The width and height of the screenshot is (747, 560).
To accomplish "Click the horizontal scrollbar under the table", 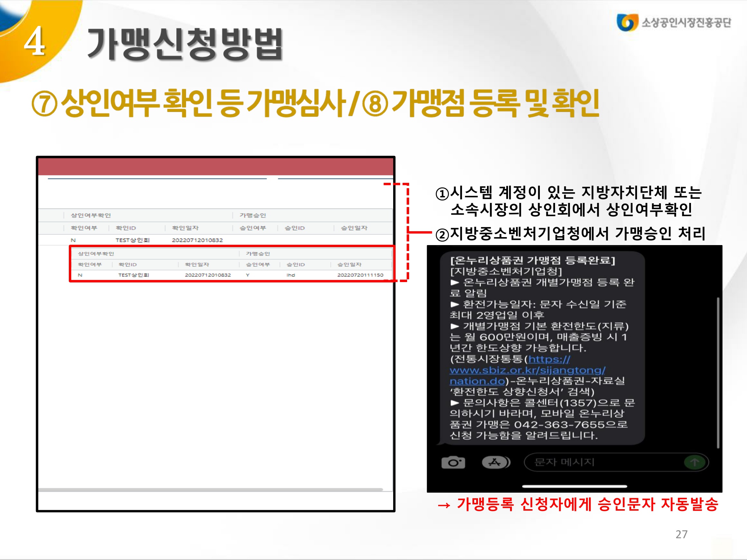I will 210,489.
